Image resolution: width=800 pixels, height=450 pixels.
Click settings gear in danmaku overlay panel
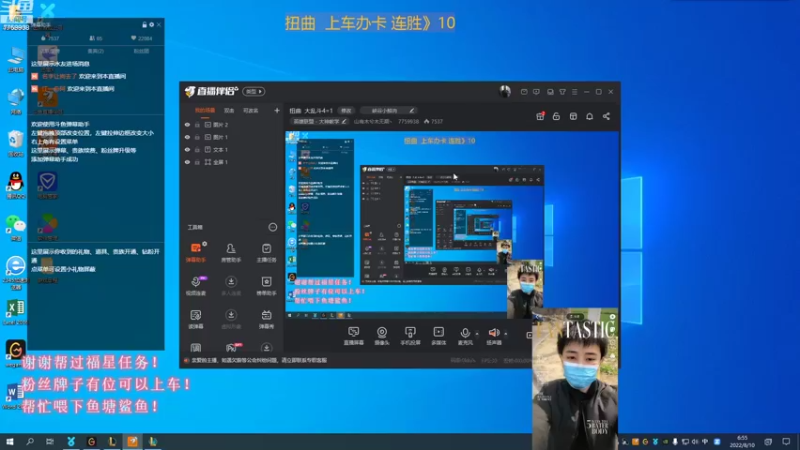(x=152, y=24)
